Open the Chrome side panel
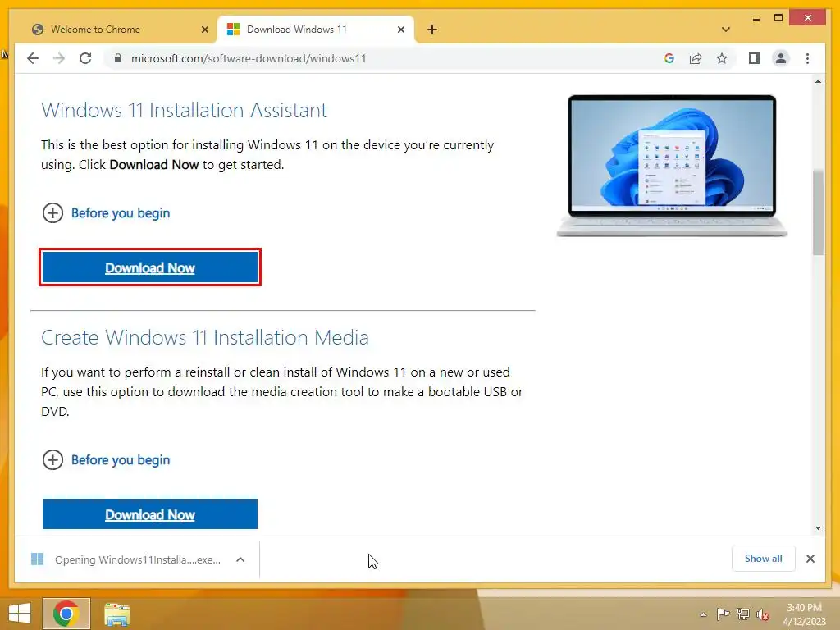This screenshot has width=840, height=630. point(755,58)
